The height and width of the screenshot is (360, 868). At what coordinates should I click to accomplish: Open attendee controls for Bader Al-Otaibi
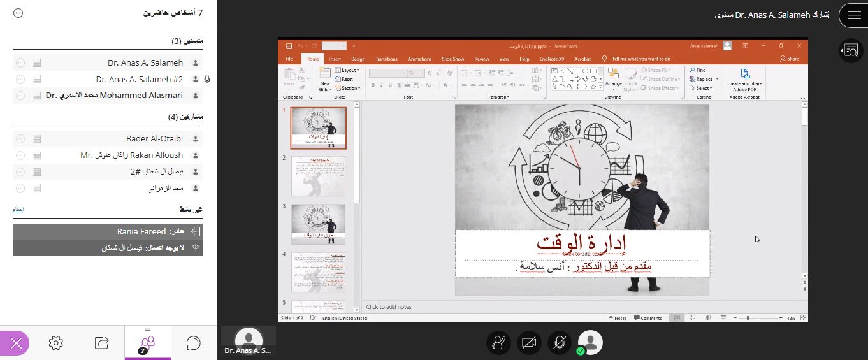click(20, 138)
